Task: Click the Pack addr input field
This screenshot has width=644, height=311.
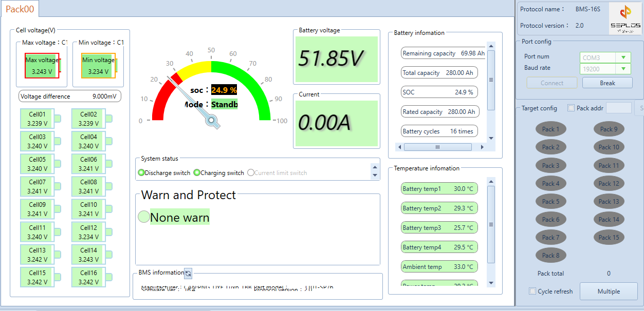Action: 619,108
